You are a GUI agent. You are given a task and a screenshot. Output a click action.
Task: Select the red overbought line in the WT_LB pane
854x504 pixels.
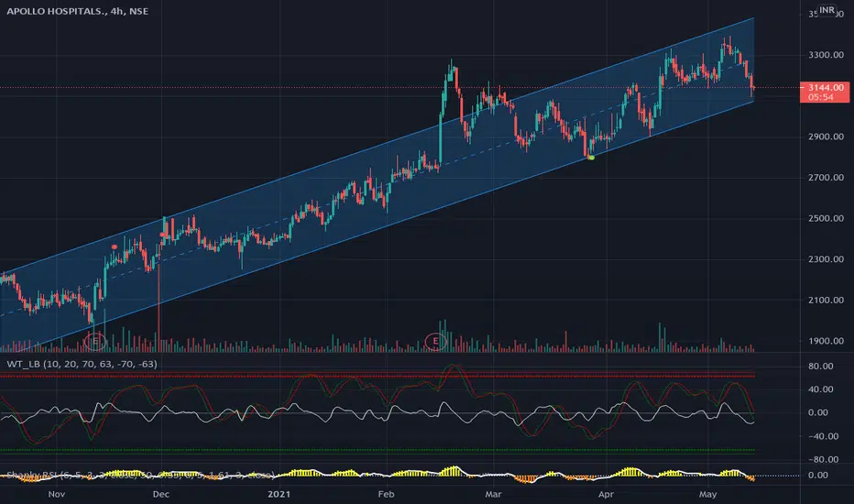(x=378, y=375)
